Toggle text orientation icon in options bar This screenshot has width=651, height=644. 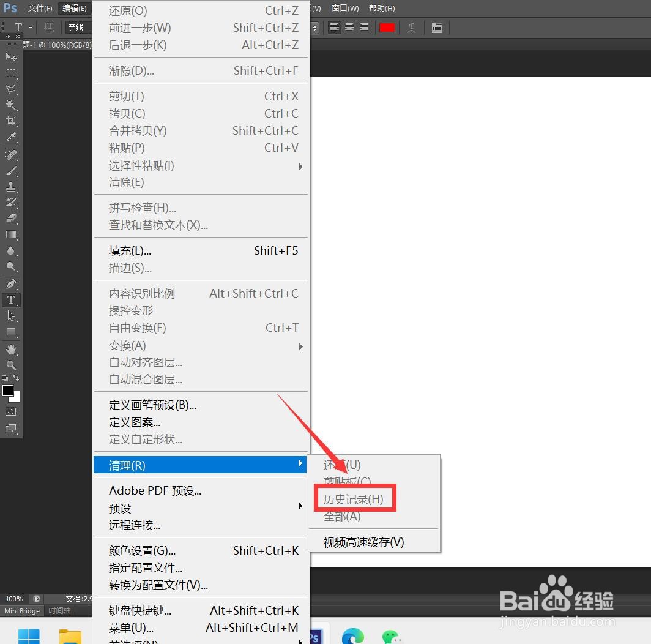coord(49,28)
